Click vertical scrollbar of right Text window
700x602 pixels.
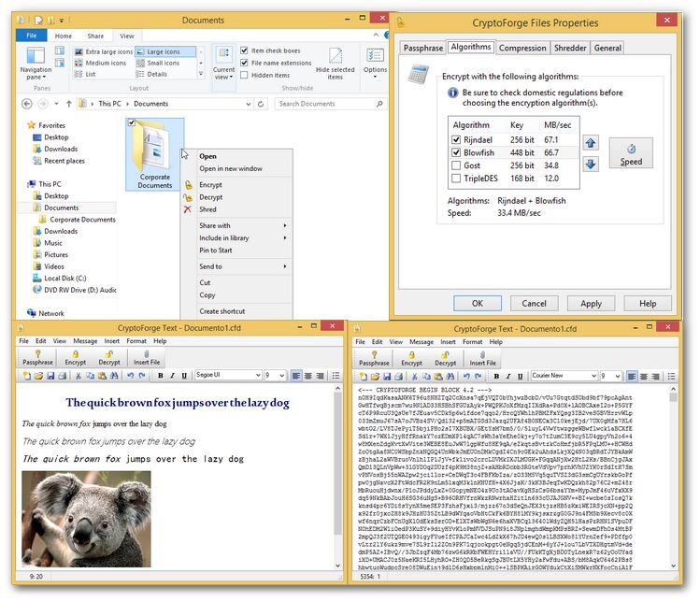pyautogui.click(x=673, y=477)
